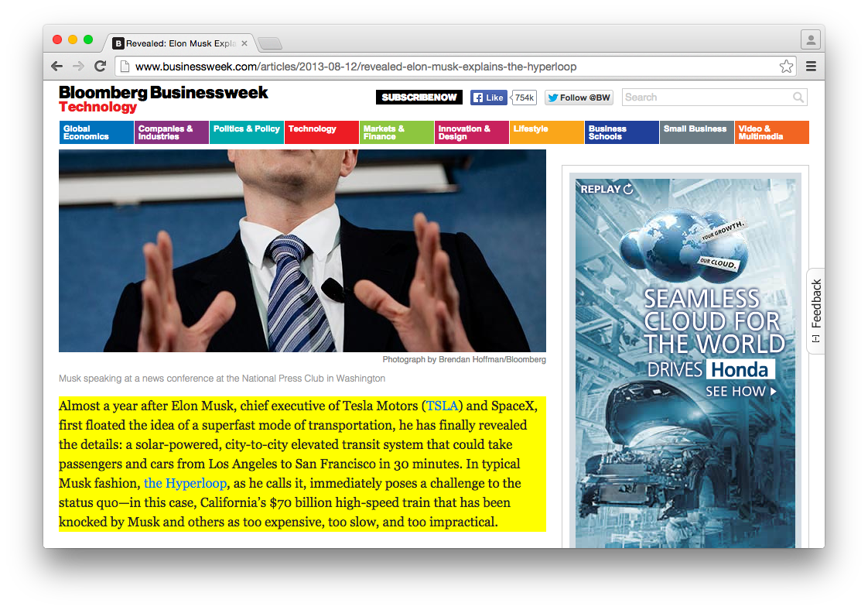Open the Feedback side tab
The image size is (868, 610).
(816, 311)
